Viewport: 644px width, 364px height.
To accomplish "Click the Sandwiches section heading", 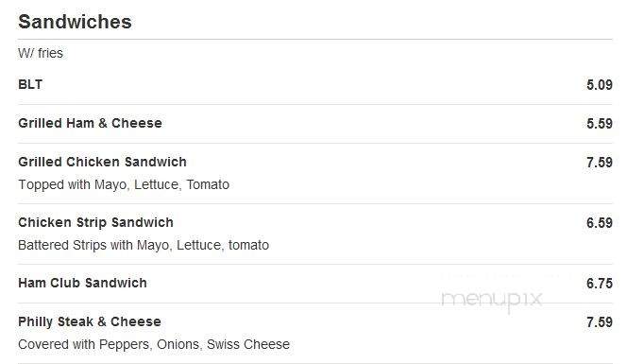I will 75,22.
